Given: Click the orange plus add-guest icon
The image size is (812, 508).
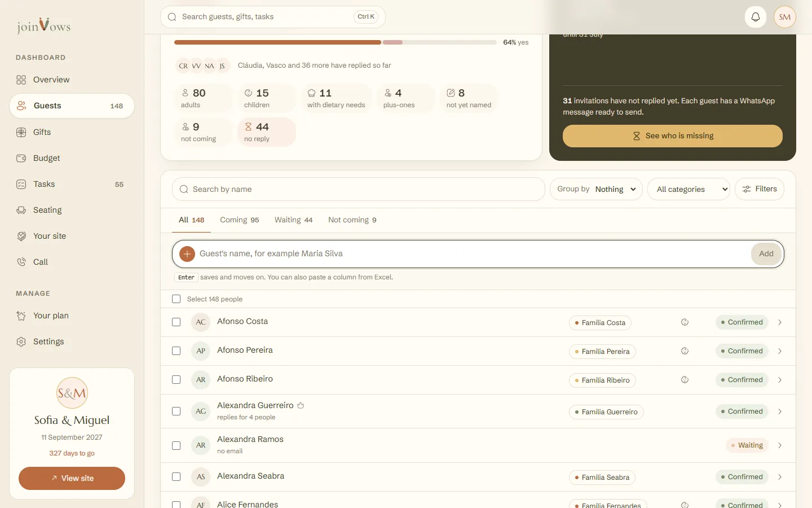Looking at the screenshot, I should 187,254.
